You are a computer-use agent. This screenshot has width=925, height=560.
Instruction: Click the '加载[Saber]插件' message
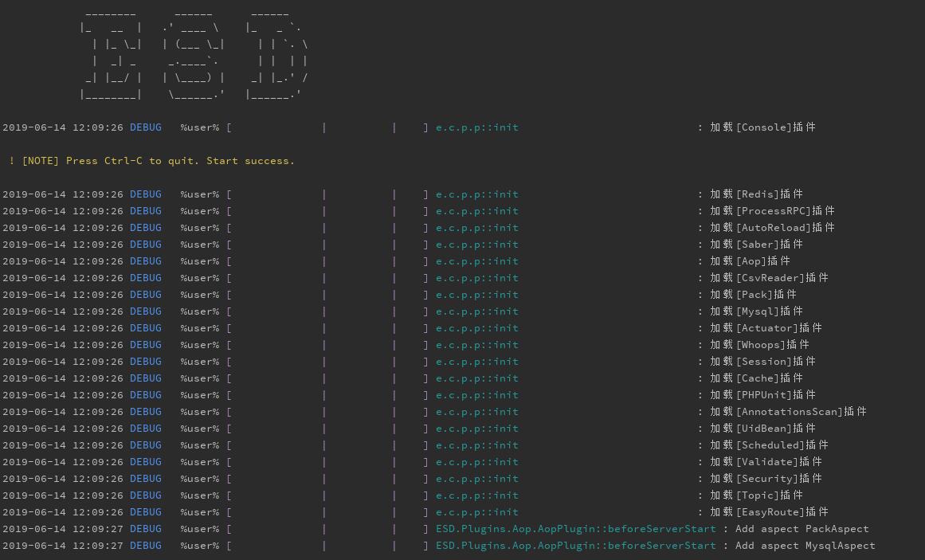click(755, 245)
